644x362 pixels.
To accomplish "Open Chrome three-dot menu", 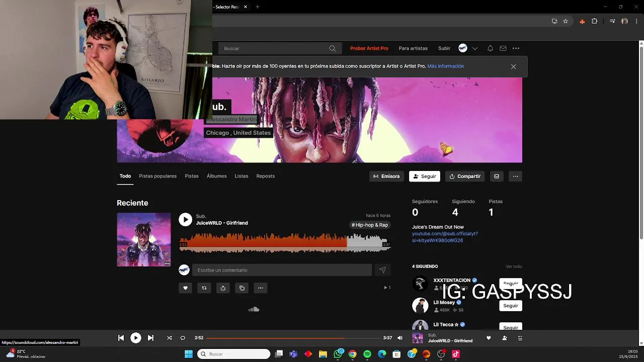I will click(637, 21).
